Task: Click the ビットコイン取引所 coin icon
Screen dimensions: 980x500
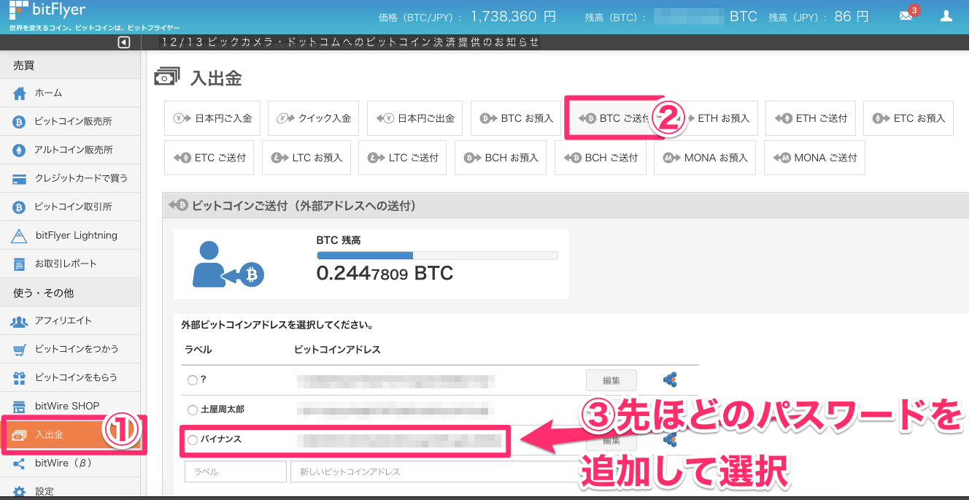Action: click(x=20, y=207)
